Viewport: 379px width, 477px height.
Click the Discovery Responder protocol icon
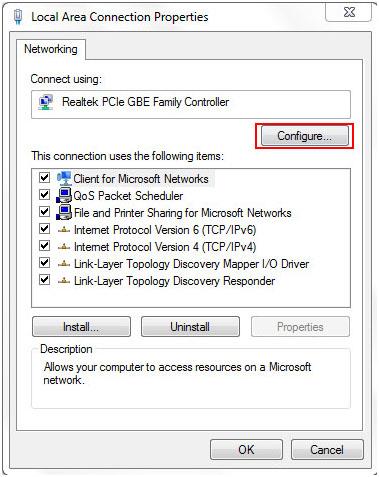point(64,281)
